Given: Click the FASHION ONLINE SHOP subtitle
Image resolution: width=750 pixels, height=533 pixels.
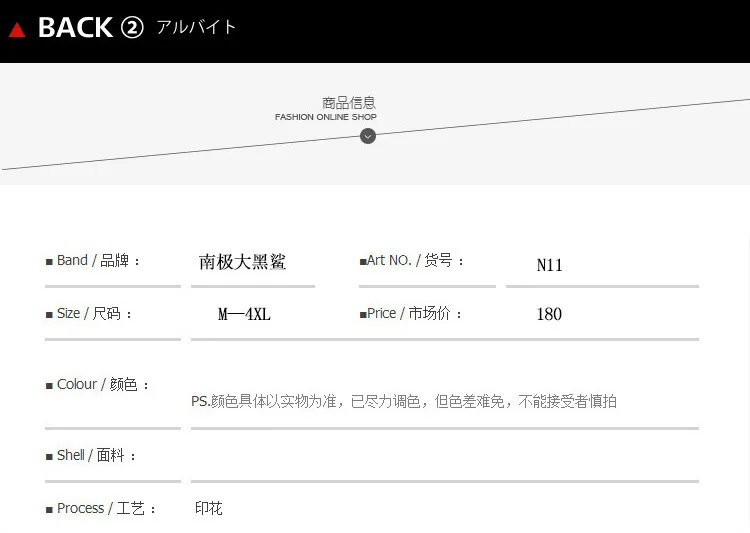Looking at the screenshot, I should coord(326,117).
